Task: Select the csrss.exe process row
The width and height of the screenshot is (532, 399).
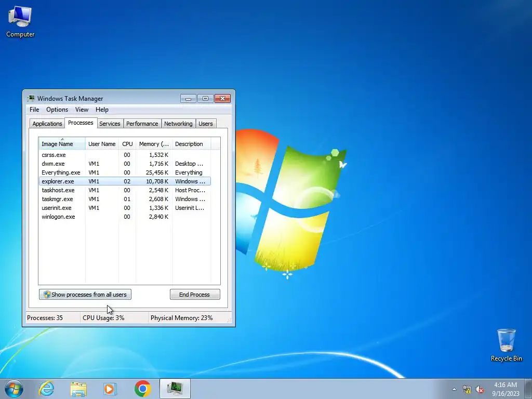Action: [x=125, y=155]
